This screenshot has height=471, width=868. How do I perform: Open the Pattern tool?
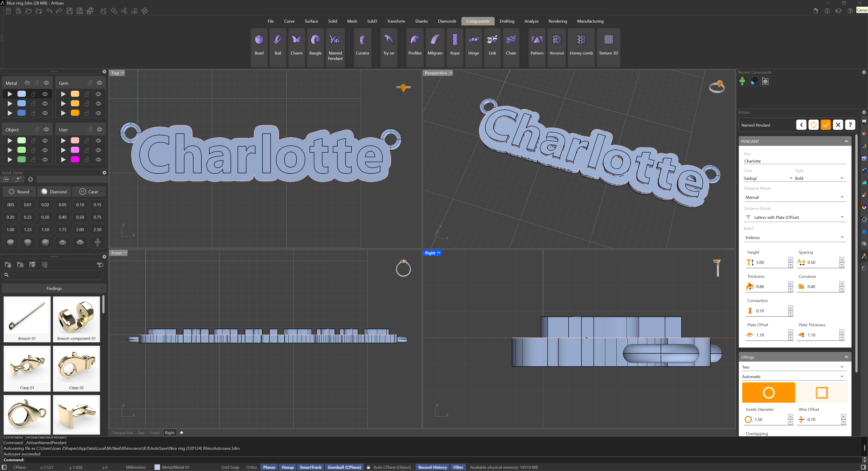click(x=537, y=47)
